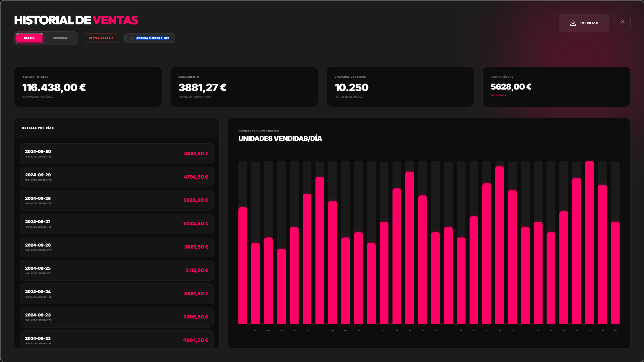The image size is (644, 362).
Task: Click the Importar button
Action: pos(589,23)
